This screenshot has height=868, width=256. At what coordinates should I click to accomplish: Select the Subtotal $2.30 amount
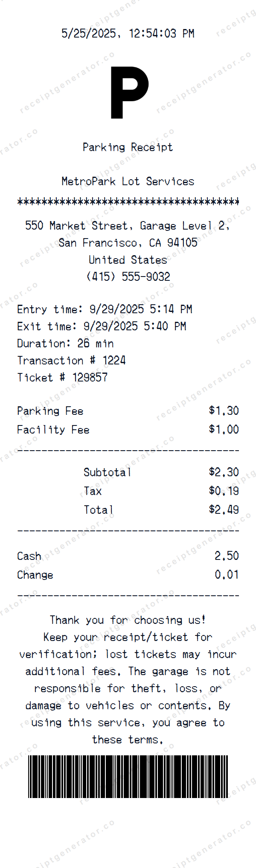(224, 472)
